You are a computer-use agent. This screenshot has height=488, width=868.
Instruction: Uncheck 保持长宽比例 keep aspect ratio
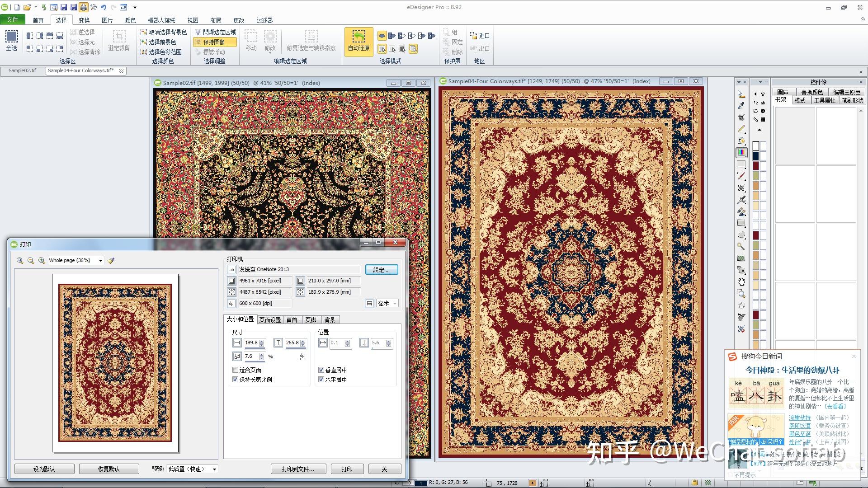click(235, 380)
